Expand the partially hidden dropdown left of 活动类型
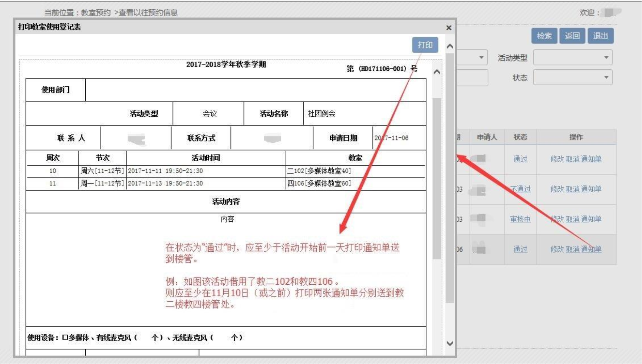The height and width of the screenshot is (364, 642). click(481, 57)
